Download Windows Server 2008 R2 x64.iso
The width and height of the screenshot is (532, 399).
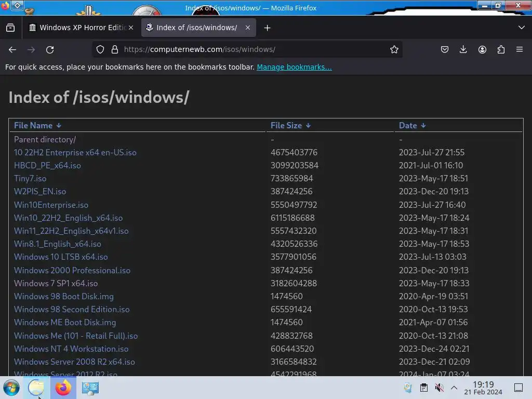(74, 362)
